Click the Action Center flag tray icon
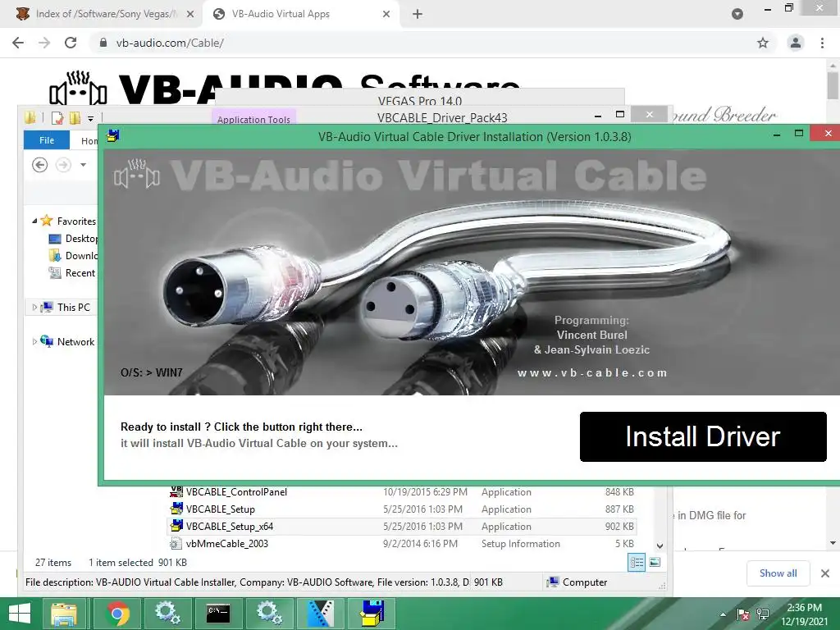Viewport: 840px width, 630px height. pyautogui.click(x=743, y=614)
